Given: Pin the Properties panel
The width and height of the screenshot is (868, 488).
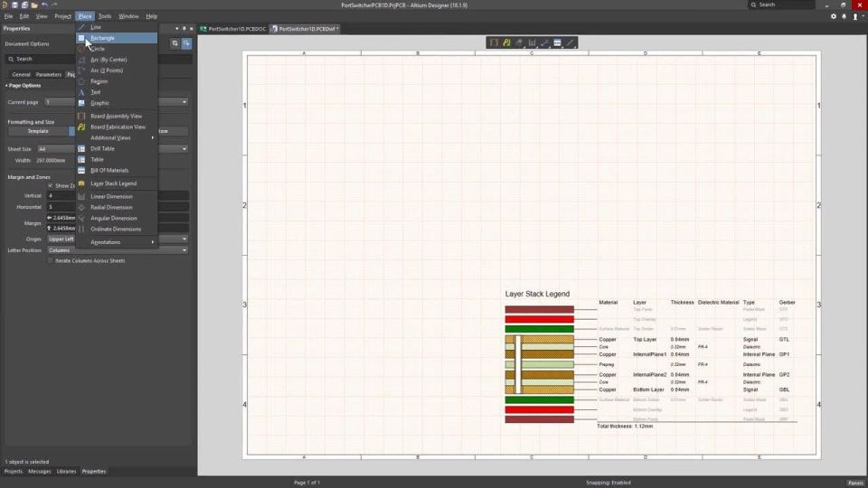Looking at the screenshot, I should 184,28.
